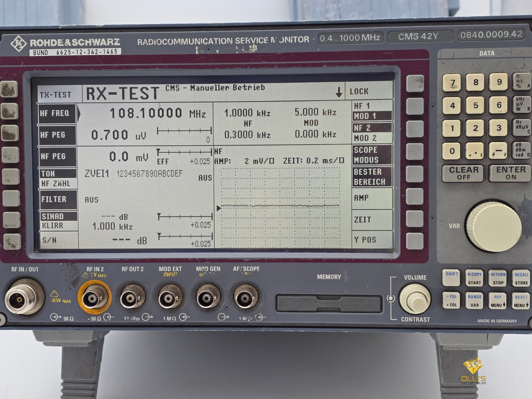The height and width of the screenshot is (399, 532).
Task: Push the RETURN STOP key
Action: click(498, 279)
